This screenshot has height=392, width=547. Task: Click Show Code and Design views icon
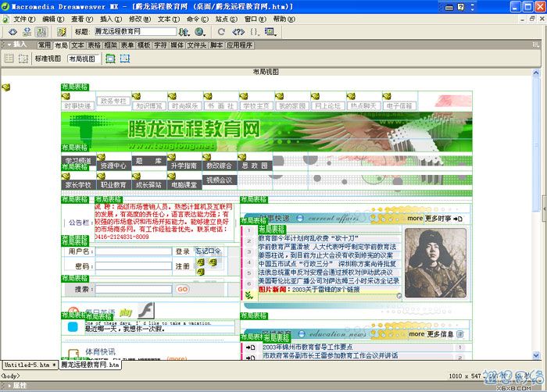coord(27,32)
